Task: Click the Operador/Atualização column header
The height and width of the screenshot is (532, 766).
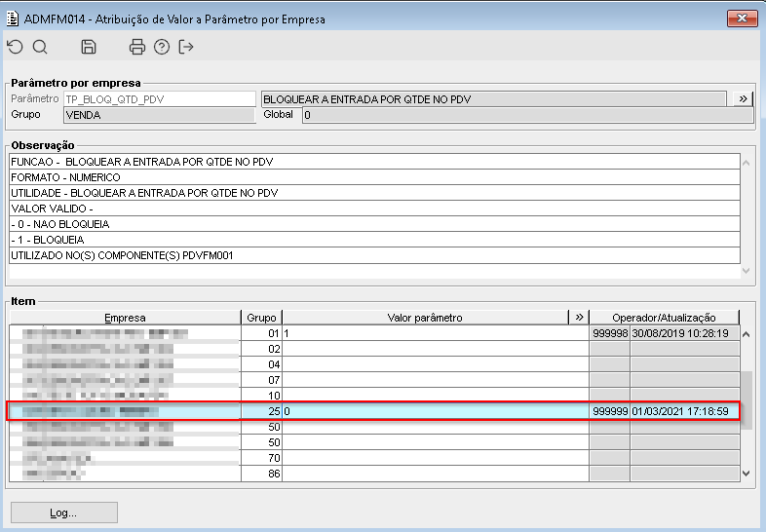Action: (664, 318)
